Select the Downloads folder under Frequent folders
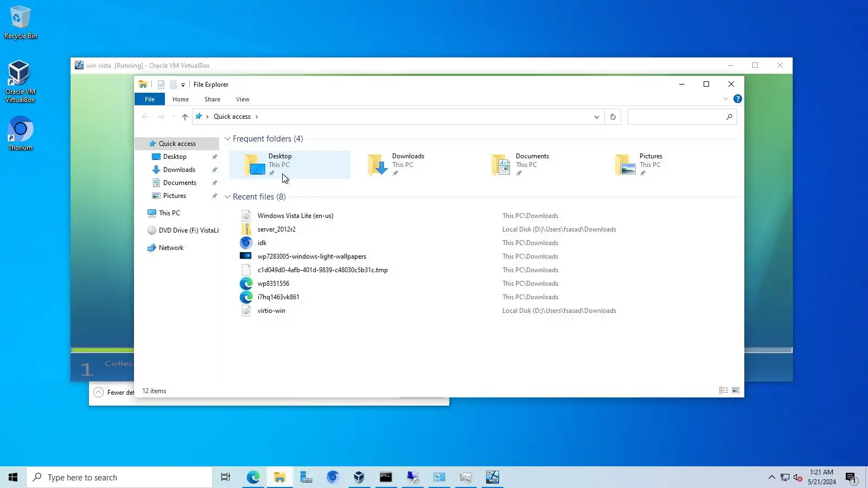The height and width of the screenshot is (488, 868). pyautogui.click(x=413, y=165)
